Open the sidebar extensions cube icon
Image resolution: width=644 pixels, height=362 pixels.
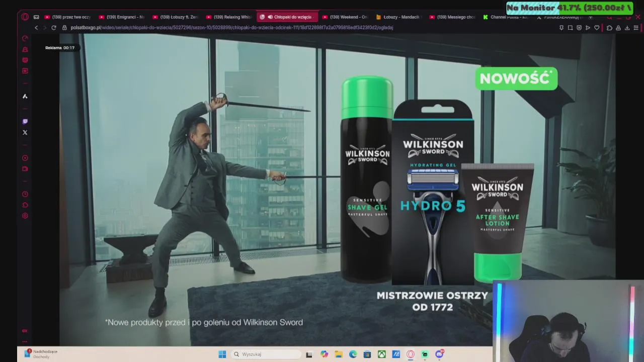coord(25,205)
